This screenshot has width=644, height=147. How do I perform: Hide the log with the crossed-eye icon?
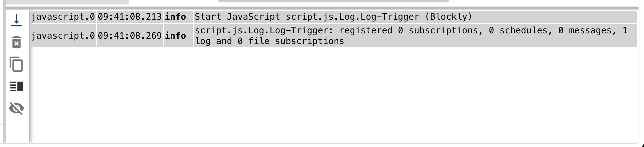[17, 108]
